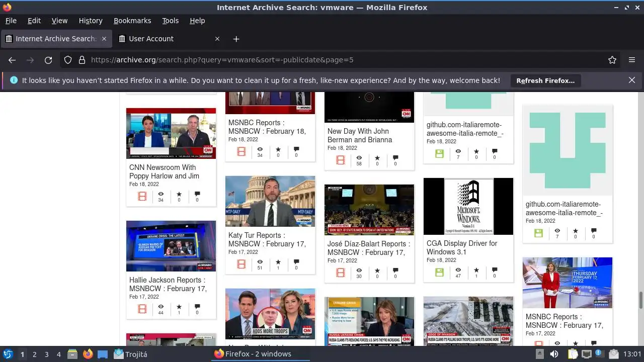Click views eye on CGA Display Driver card
The image size is (644, 362).
pos(458,269)
